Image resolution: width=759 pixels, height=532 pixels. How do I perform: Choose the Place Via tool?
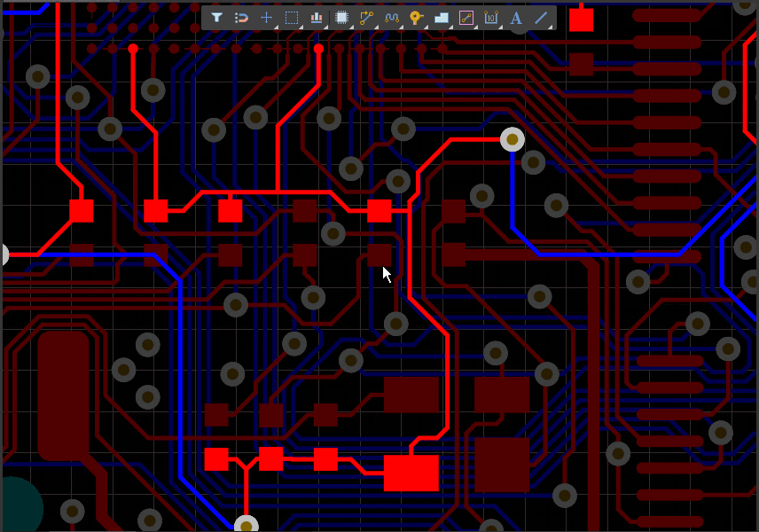(x=416, y=18)
